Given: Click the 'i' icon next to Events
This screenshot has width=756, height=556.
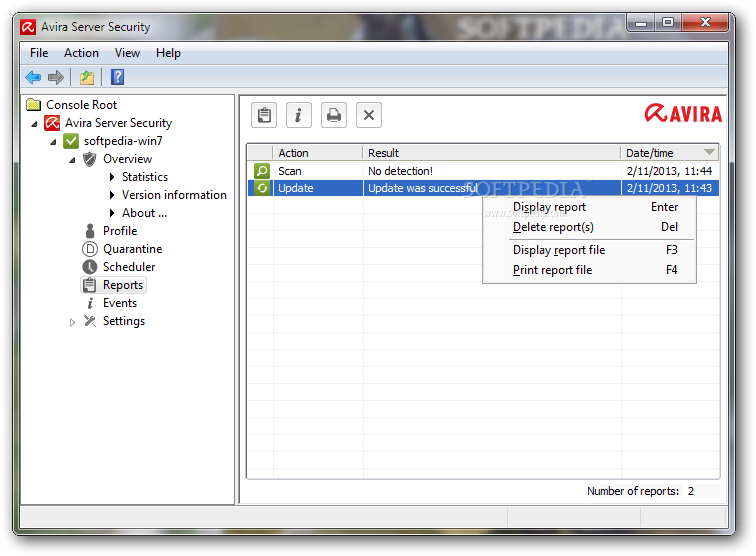Looking at the screenshot, I should click(x=90, y=303).
